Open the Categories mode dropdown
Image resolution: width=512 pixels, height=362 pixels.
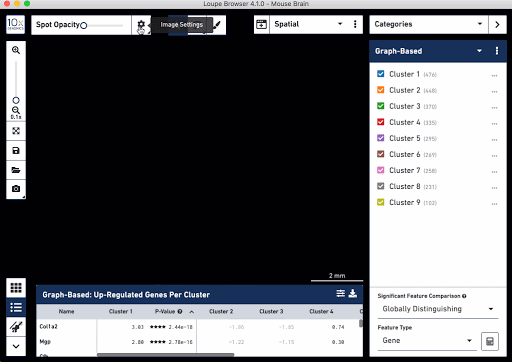[x=429, y=24]
